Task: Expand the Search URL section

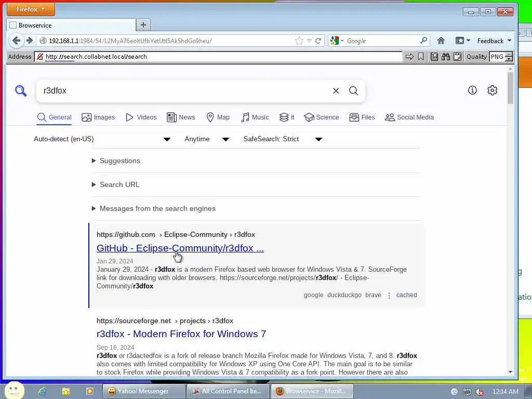Action: [116, 184]
